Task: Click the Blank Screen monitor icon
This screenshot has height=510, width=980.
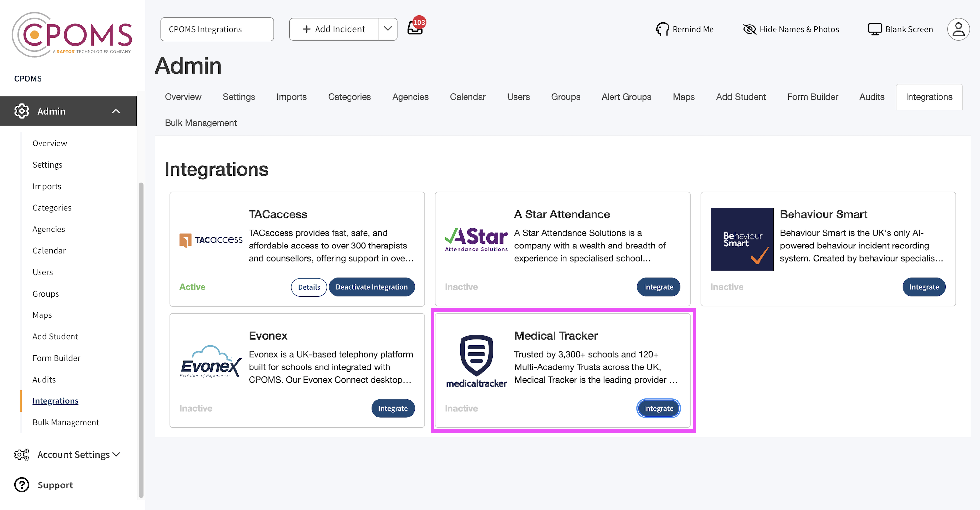Action: tap(874, 29)
